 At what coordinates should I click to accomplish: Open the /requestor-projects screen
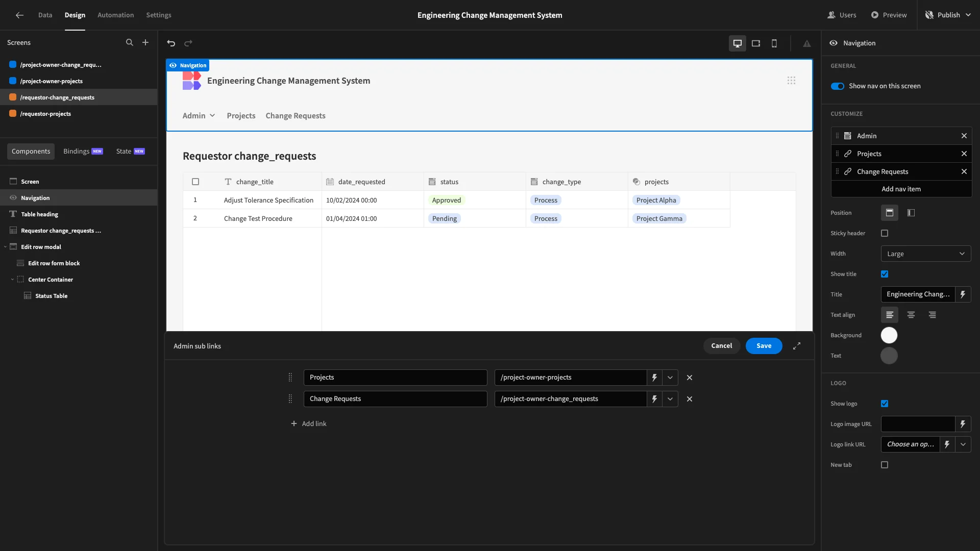[x=79, y=114]
